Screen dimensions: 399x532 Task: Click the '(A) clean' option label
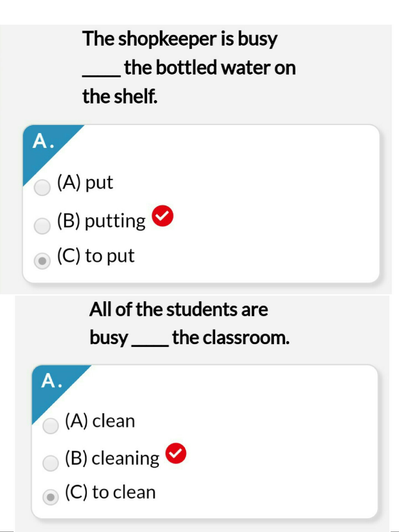tap(100, 421)
